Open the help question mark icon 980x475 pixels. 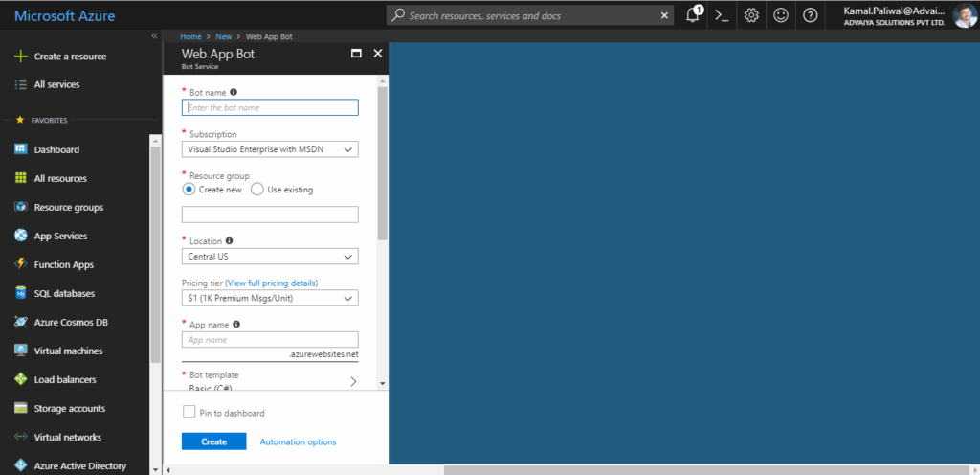point(810,15)
